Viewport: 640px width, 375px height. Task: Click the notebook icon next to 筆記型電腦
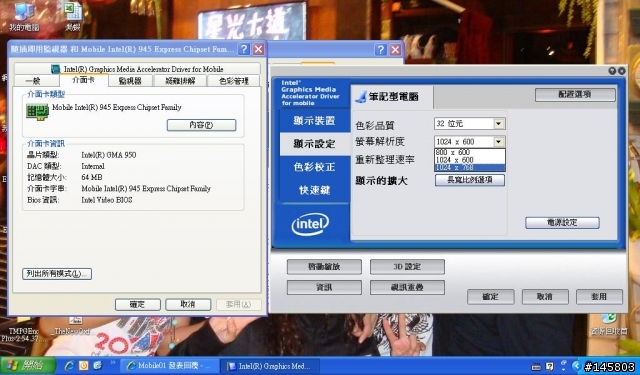click(361, 97)
